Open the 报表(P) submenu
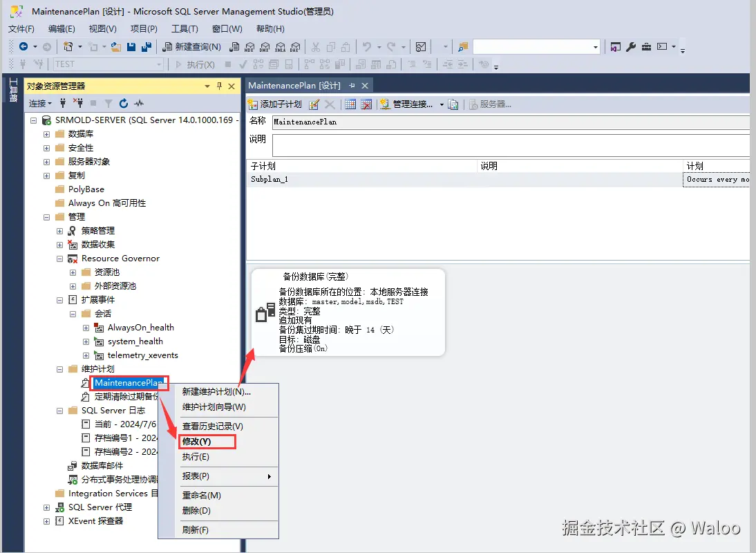This screenshot has height=553, width=756. (x=226, y=476)
